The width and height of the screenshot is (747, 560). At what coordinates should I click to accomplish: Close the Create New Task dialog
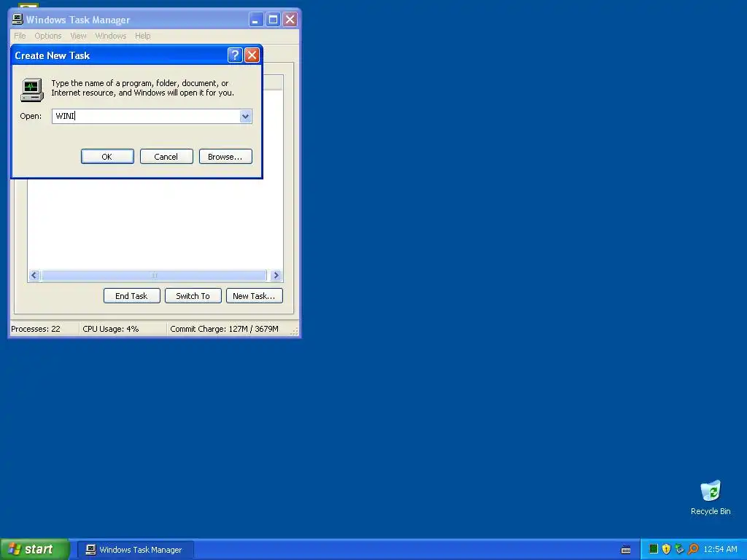252,55
